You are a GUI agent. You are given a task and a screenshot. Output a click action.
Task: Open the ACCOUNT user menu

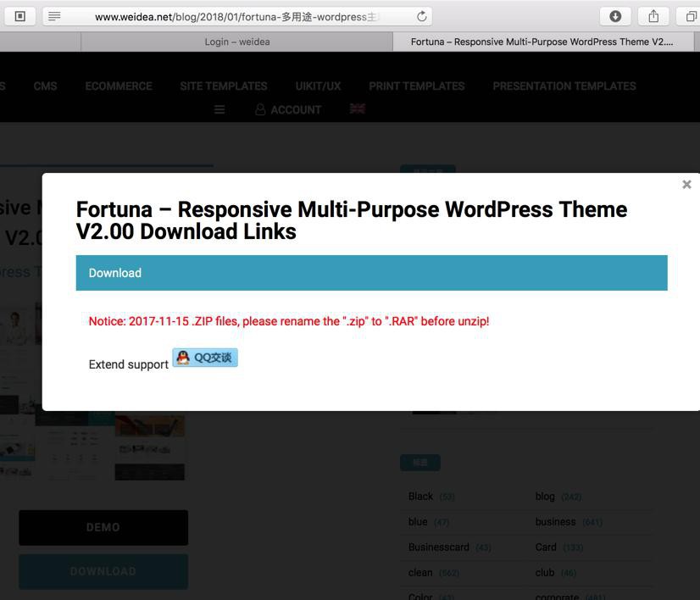coord(288,109)
